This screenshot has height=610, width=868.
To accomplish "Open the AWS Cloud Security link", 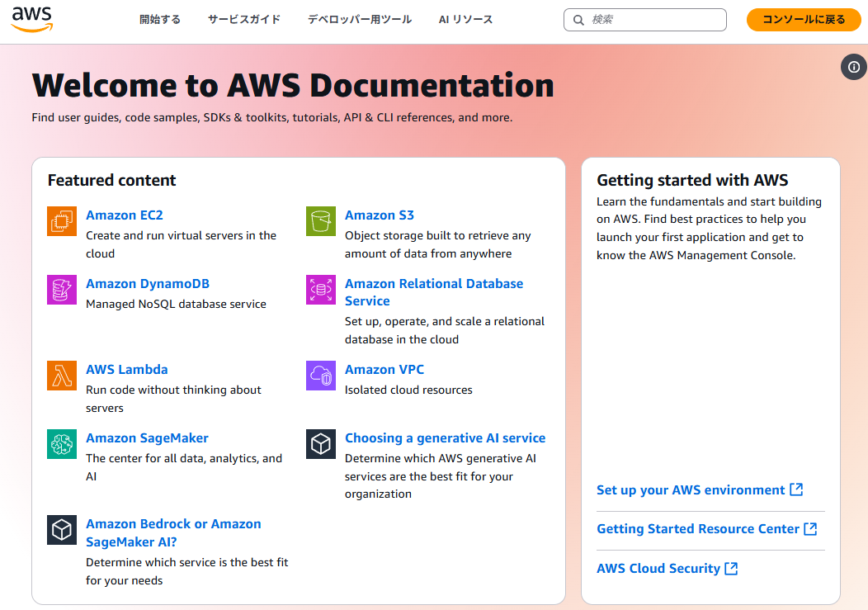I will click(x=658, y=569).
